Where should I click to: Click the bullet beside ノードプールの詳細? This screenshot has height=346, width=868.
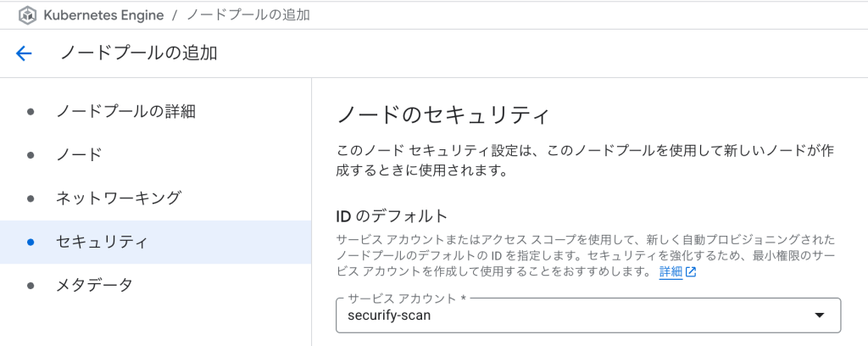coord(31,111)
